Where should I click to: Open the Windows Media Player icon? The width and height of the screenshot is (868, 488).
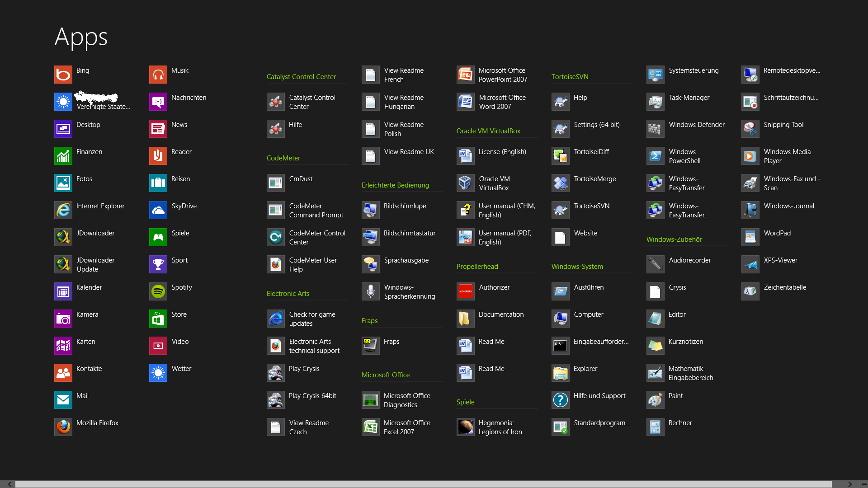750,156
